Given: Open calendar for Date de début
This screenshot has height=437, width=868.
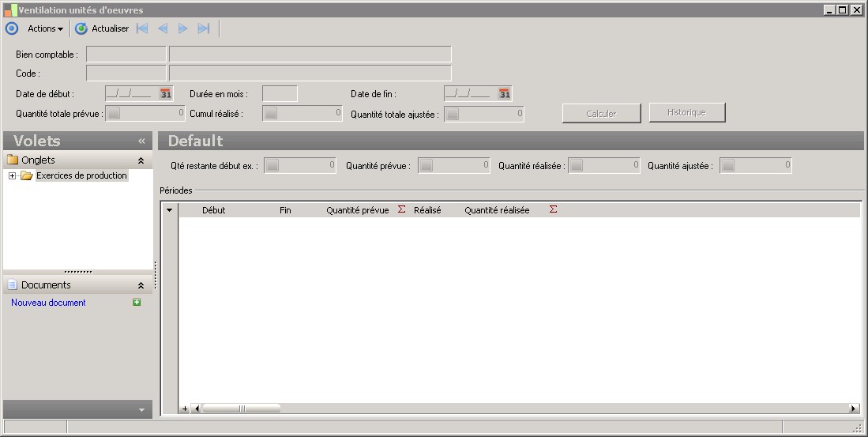Looking at the screenshot, I should click(x=166, y=93).
